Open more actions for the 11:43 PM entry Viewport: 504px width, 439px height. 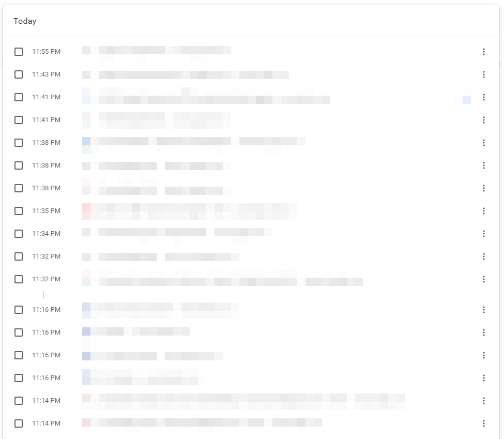[483, 74]
